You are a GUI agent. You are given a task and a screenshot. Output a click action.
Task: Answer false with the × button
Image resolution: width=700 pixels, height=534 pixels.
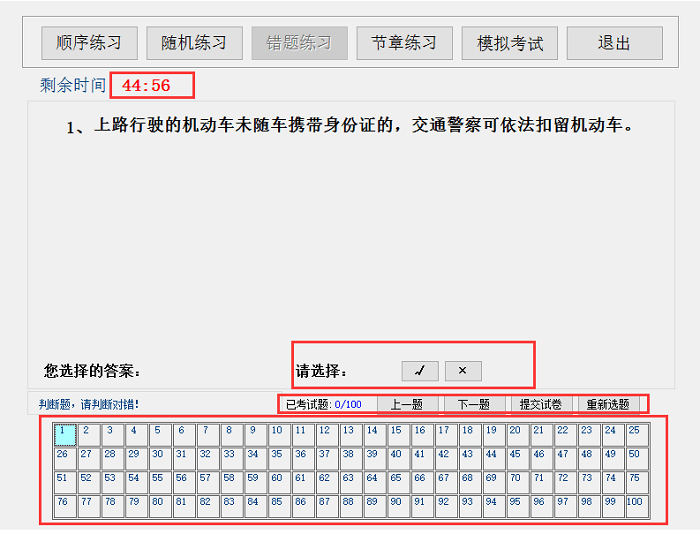click(463, 371)
